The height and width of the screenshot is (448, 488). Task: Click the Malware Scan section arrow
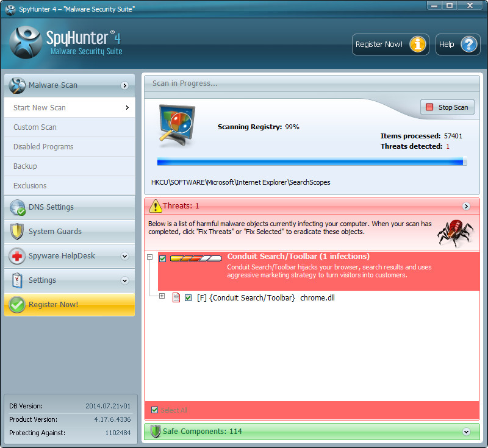pyautogui.click(x=125, y=85)
